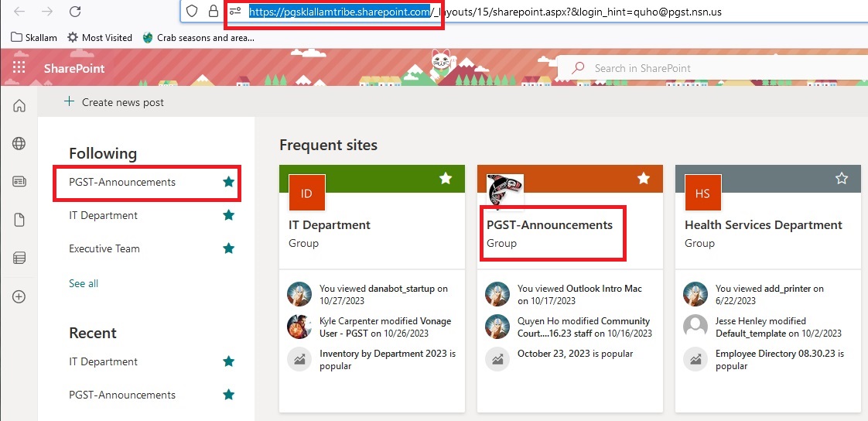
Task: Open Executive Team in Following list
Action: [104, 248]
